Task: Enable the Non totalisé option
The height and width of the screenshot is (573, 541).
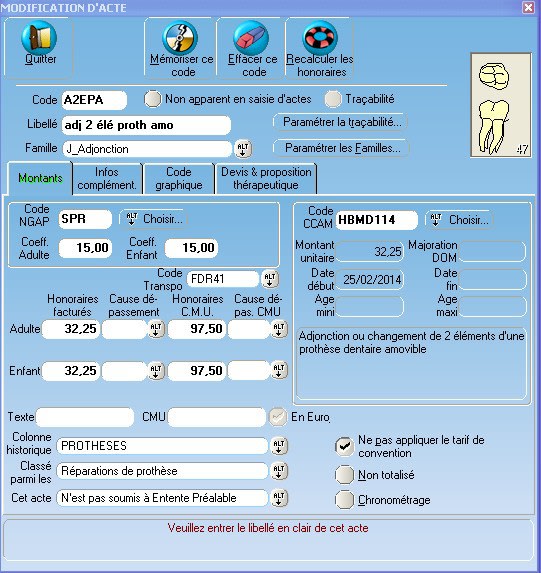Action: point(344,475)
